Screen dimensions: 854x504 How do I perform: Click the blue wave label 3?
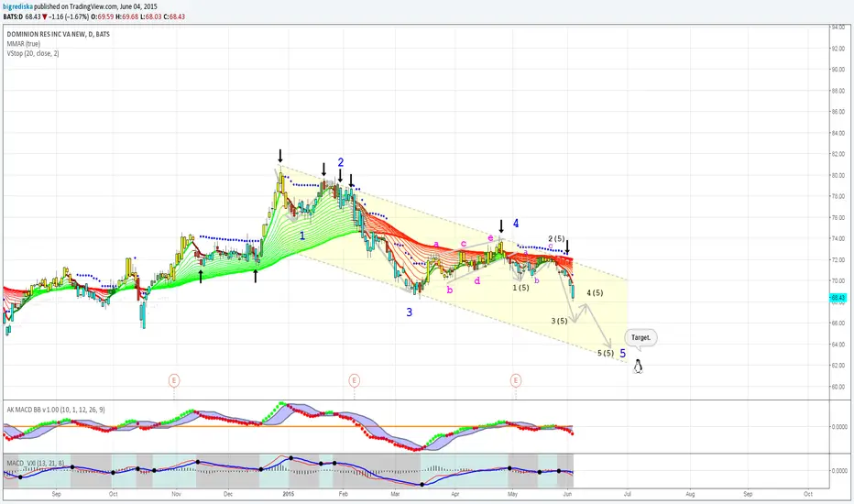(409, 312)
